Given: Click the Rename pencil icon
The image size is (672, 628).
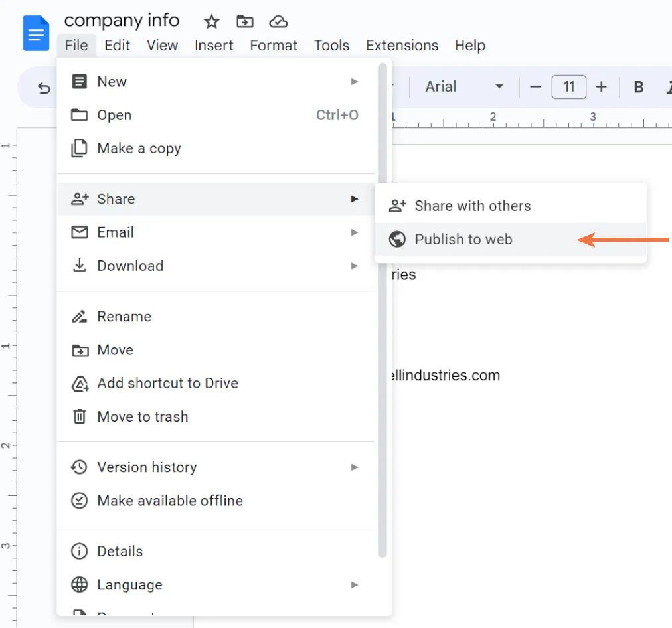Looking at the screenshot, I should 79,316.
